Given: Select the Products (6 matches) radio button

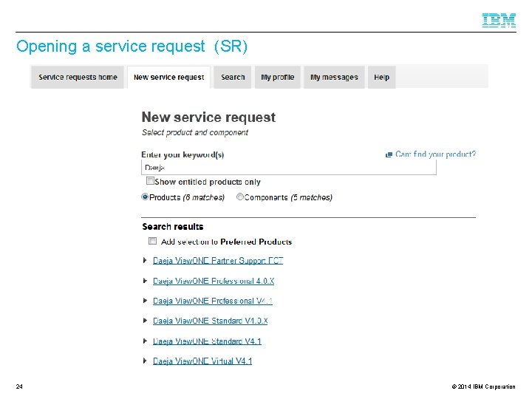Looking at the screenshot, I should [145, 197].
